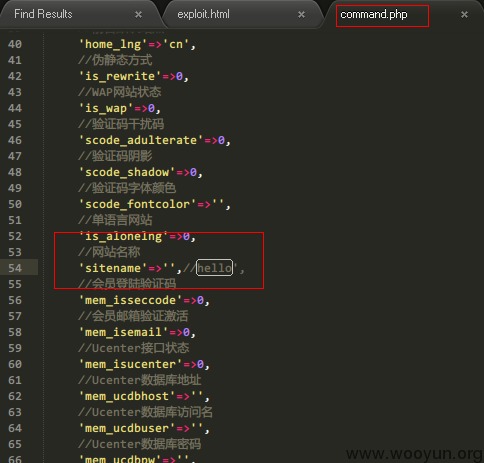Close the command.php tab

pos(464,15)
